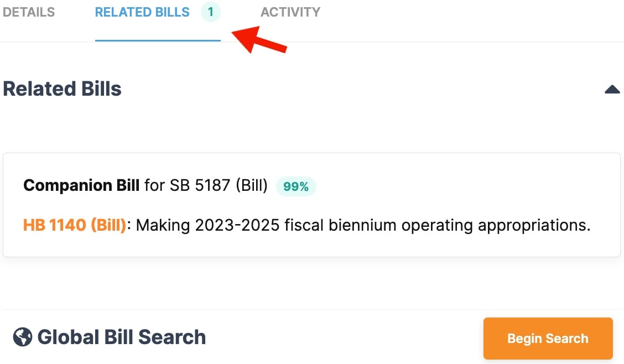The image size is (624, 364).
Task: Click the globe icon beside Global Bill Search
Action: point(22,337)
